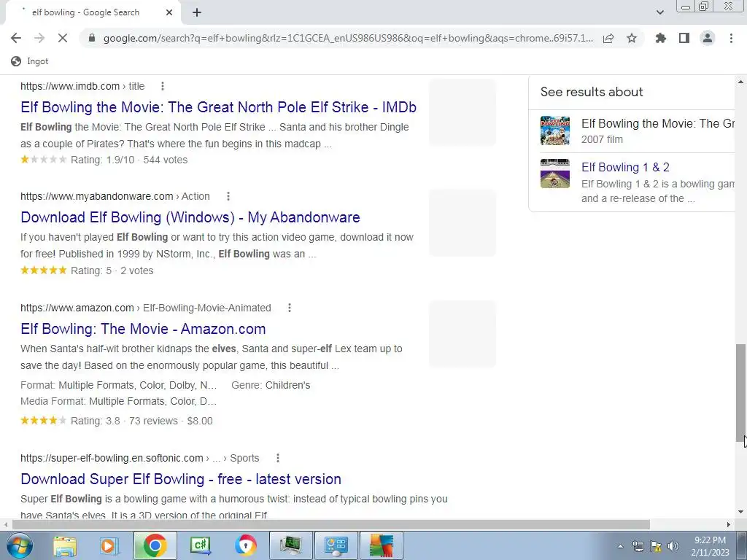747x560 pixels.
Task: Open Chrome three-dot menu
Action: tap(731, 38)
